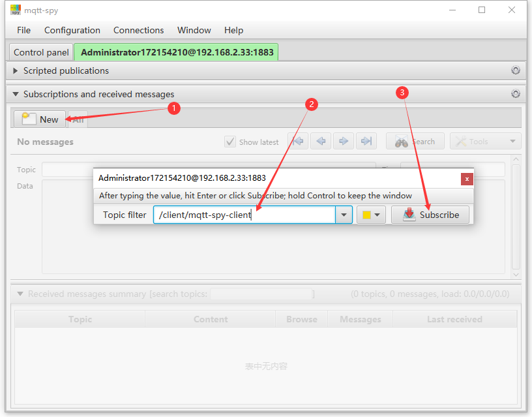Open Scripted publications pane settings gear
This screenshot has width=532, height=417.
515,70
